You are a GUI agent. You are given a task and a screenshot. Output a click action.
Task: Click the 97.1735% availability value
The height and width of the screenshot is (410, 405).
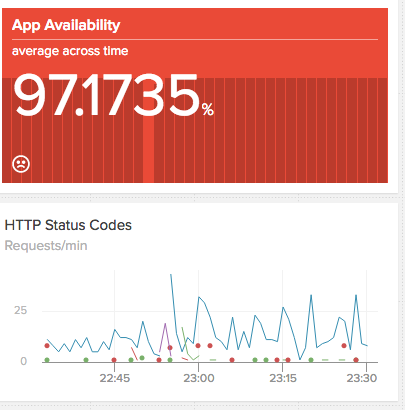[x=113, y=95]
